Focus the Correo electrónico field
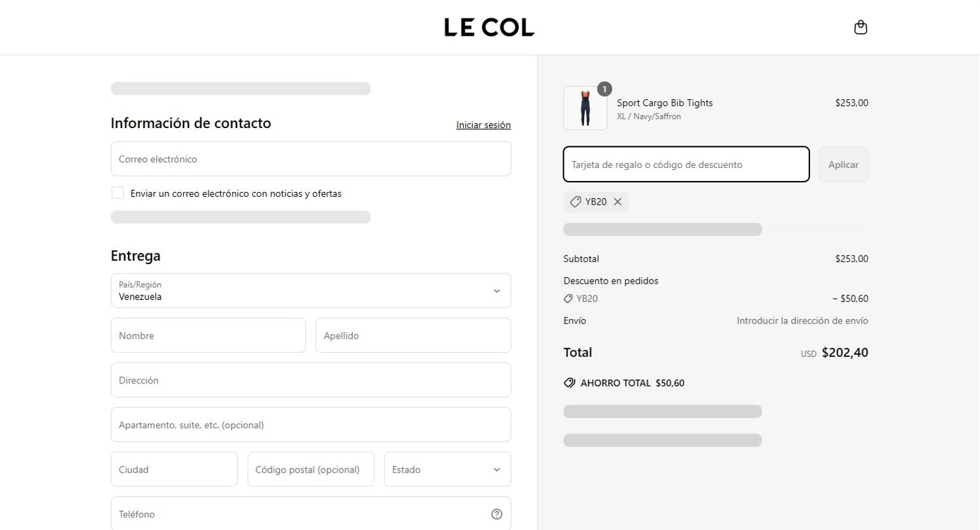980x530 pixels. click(x=311, y=159)
